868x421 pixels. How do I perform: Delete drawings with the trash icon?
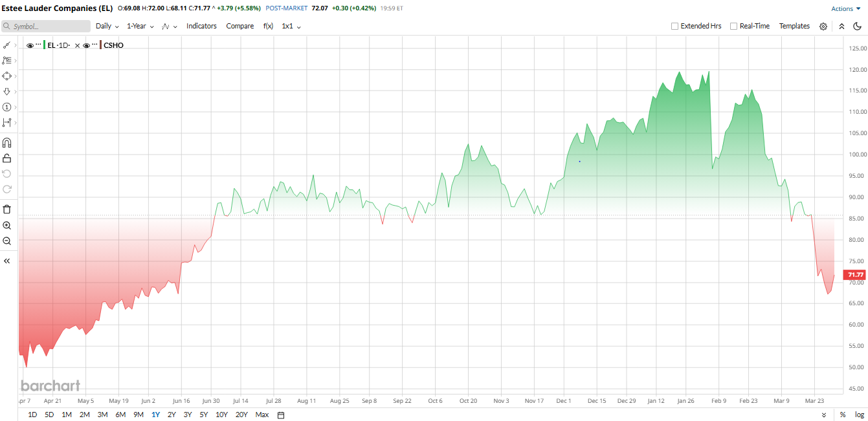7,209
